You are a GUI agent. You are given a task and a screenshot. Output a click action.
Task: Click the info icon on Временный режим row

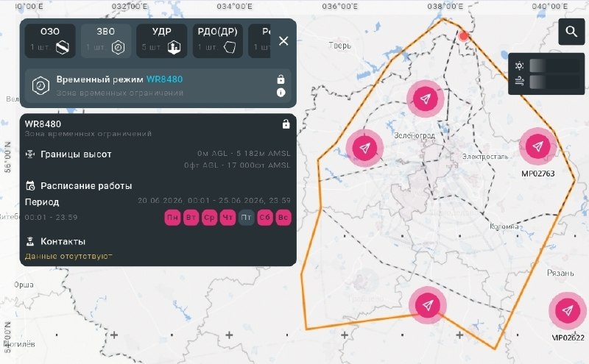pos(281,93)
